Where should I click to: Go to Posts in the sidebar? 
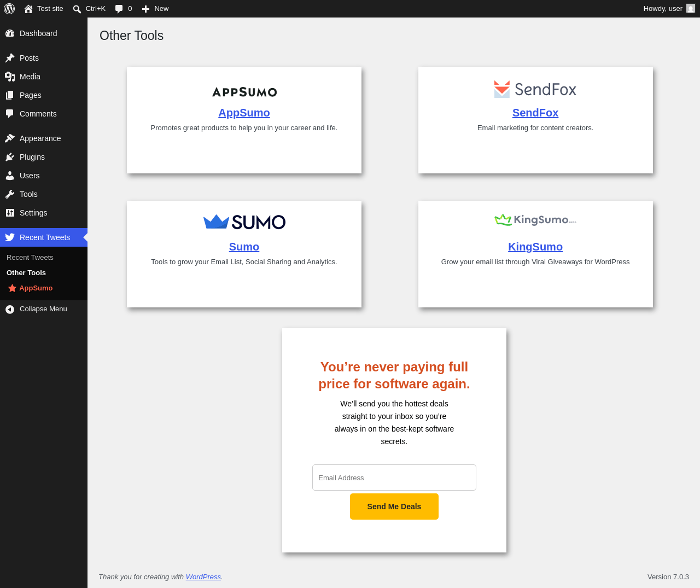29,58
